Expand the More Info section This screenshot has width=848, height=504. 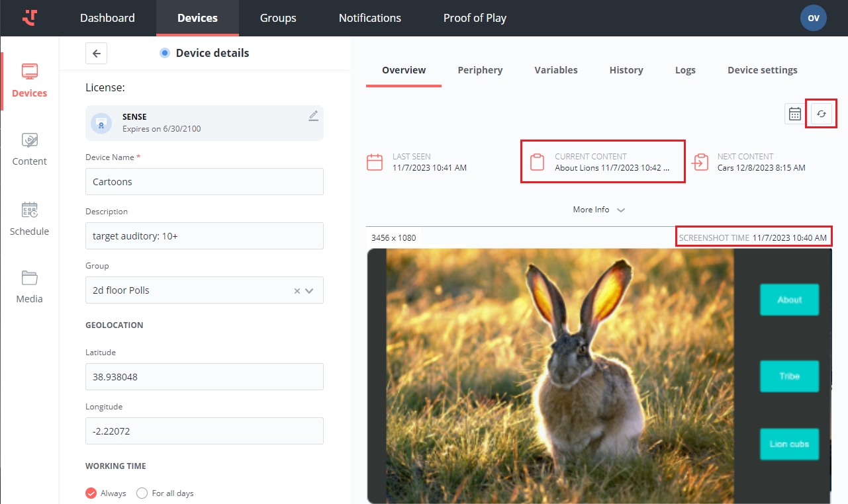[598, 210]
